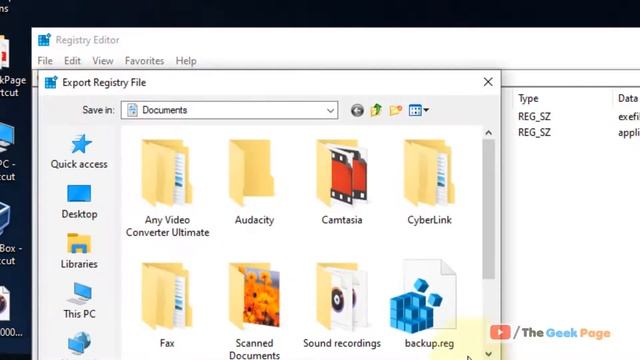Select the Scanned Documents folder
Screen dimensions: 640x360
254,311
